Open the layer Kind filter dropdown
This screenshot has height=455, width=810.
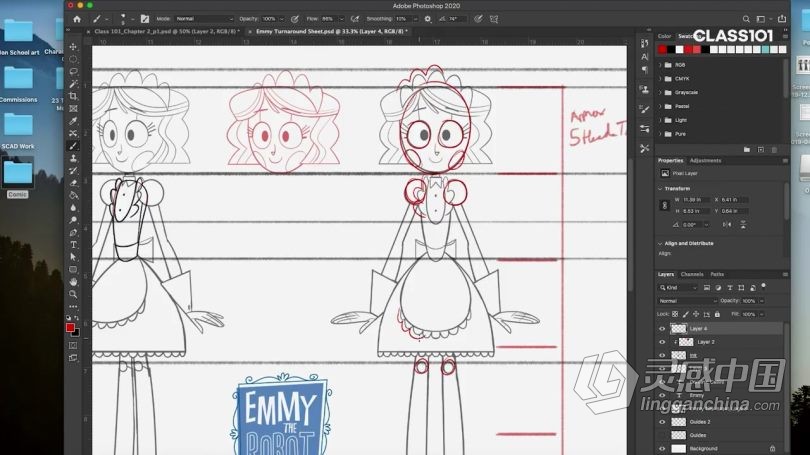point(678,288)
